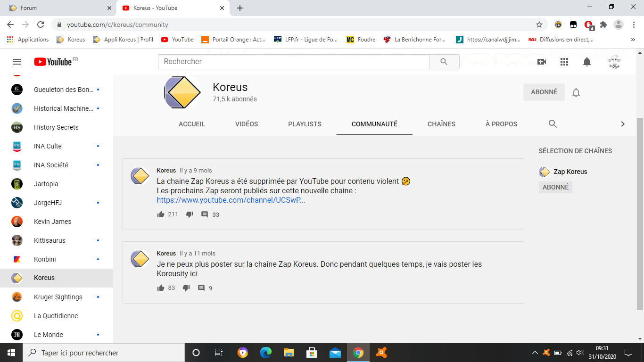
Task: Like the Zap Koreus deletion post
Action: 161,214
